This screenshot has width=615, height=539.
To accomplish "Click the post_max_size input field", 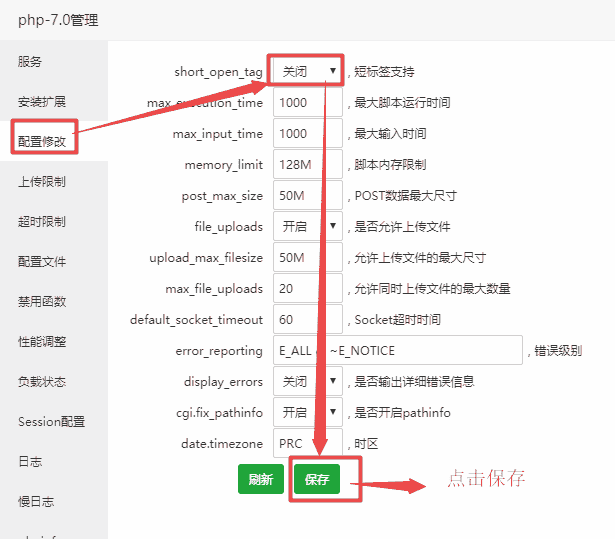I will click(308, 195).
